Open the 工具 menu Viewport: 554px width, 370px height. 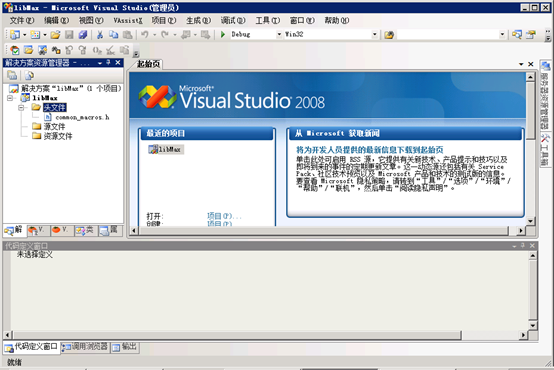tap(267, 20)
